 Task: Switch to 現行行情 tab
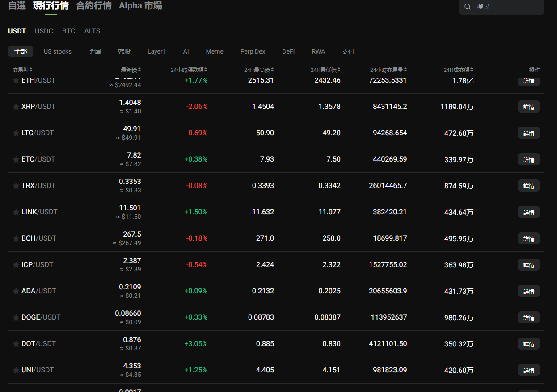[51, 6]
